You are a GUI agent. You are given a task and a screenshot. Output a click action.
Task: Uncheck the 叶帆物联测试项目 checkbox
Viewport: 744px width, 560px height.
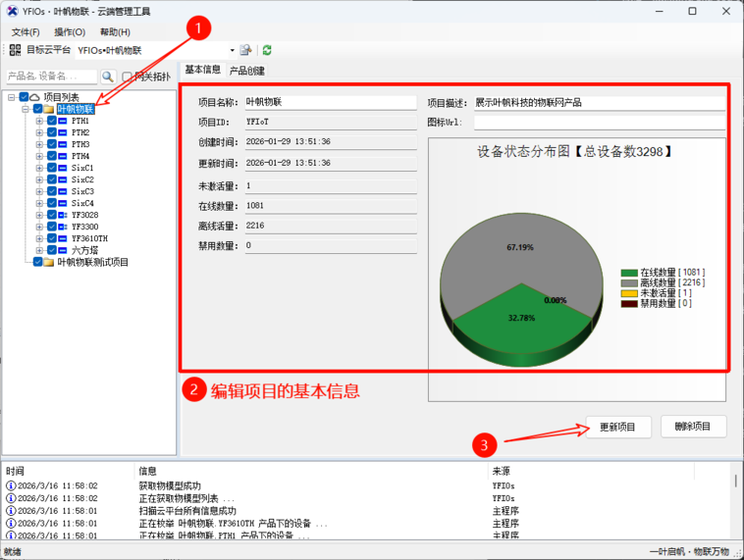[x=38, y=262]
